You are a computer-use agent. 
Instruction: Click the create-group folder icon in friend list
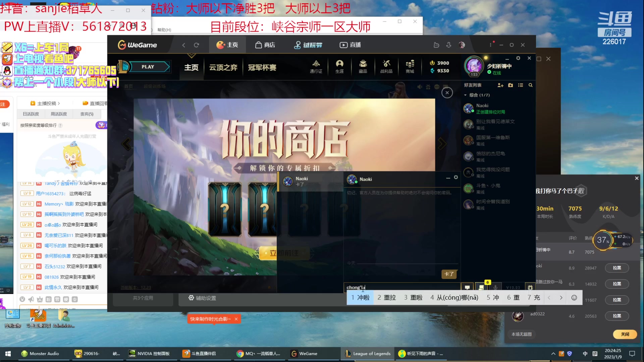coord(511,85)
